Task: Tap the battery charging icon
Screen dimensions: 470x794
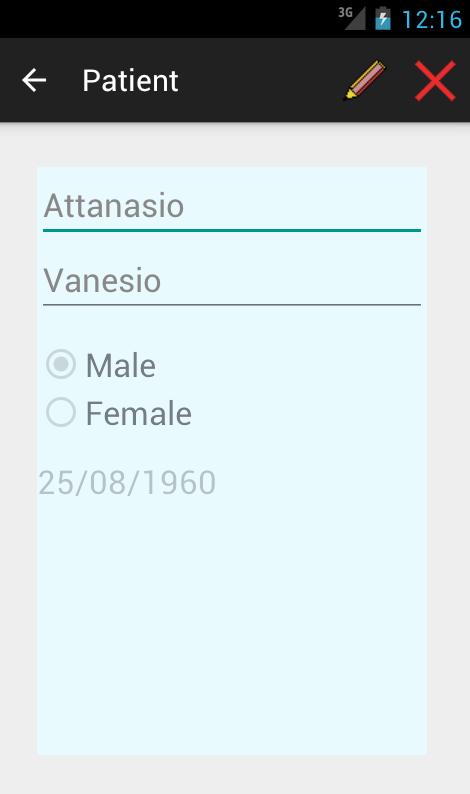Action: coord(383,19)
